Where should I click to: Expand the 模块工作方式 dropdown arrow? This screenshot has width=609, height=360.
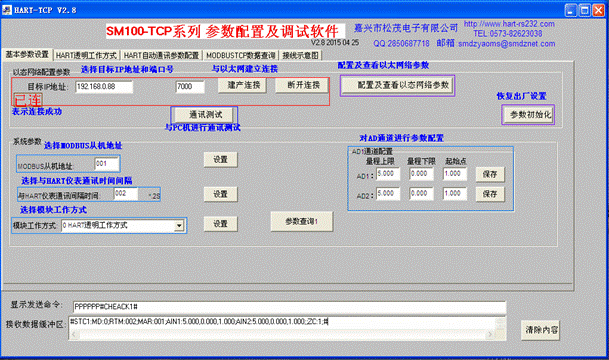179,225
